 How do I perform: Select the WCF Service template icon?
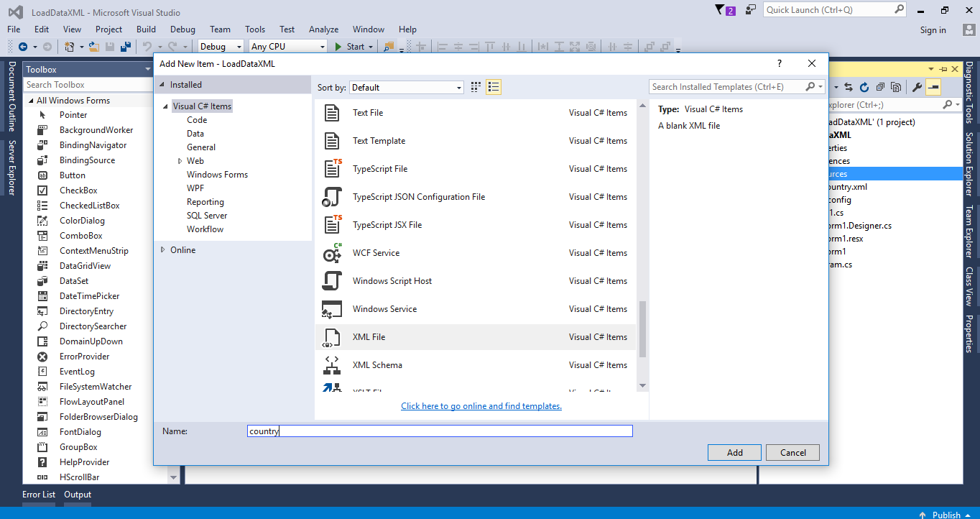(332, 253)
